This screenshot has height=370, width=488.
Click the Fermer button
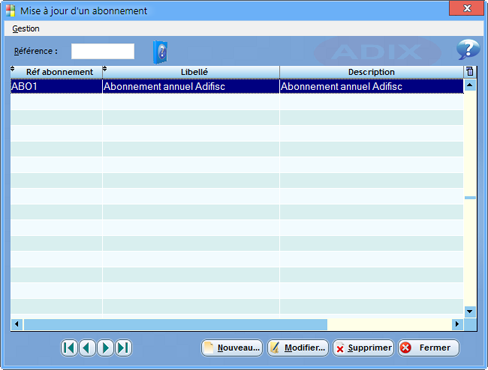(x=429, y=348)
